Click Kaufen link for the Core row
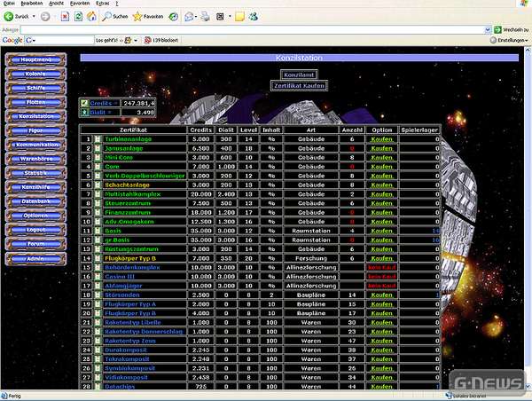 pos(381,166)
